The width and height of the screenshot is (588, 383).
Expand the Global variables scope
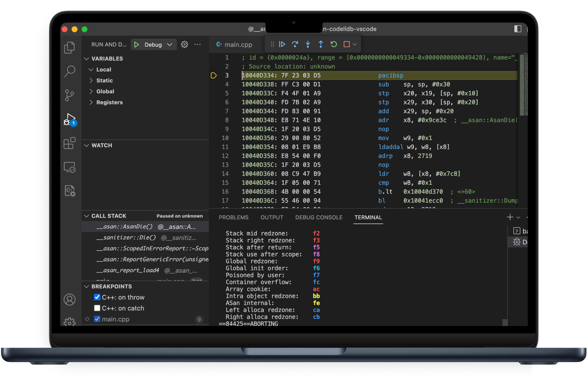coord(91,91)
